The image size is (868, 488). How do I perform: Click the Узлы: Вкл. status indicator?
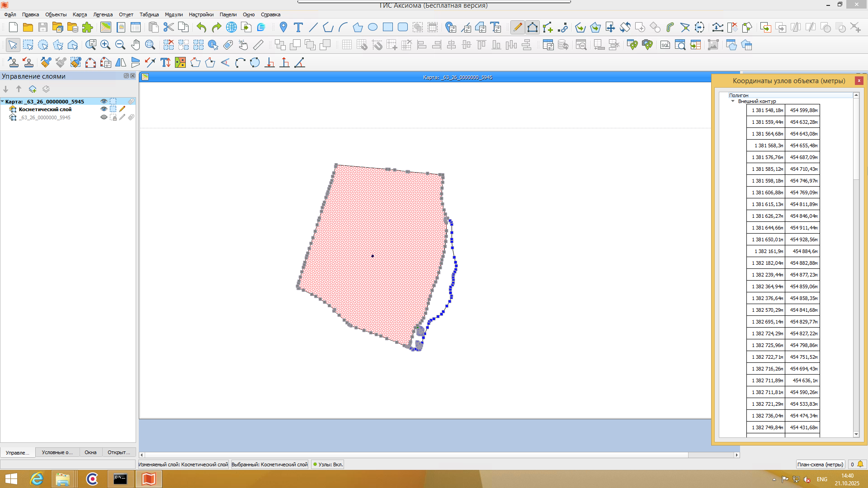click(327, 464)
